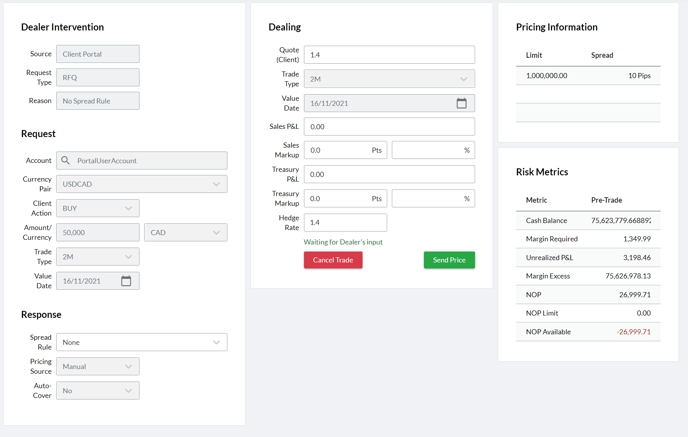Open the Pricing Source Manual dropdown

point(98,366)
